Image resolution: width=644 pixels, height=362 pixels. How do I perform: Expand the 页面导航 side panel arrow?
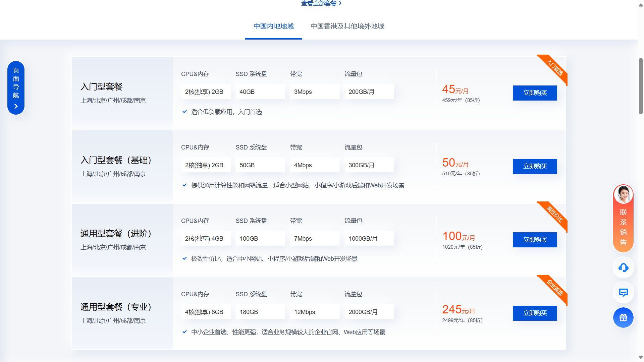click(x=16, y=106)
